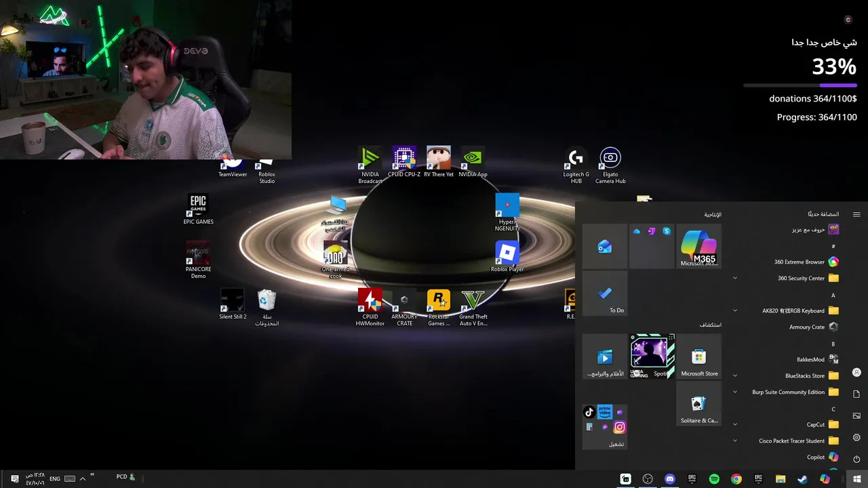Screen dimensions: 868x488
Task: Open Google Chrome from the taskbar
Action: tap(736, 479)
